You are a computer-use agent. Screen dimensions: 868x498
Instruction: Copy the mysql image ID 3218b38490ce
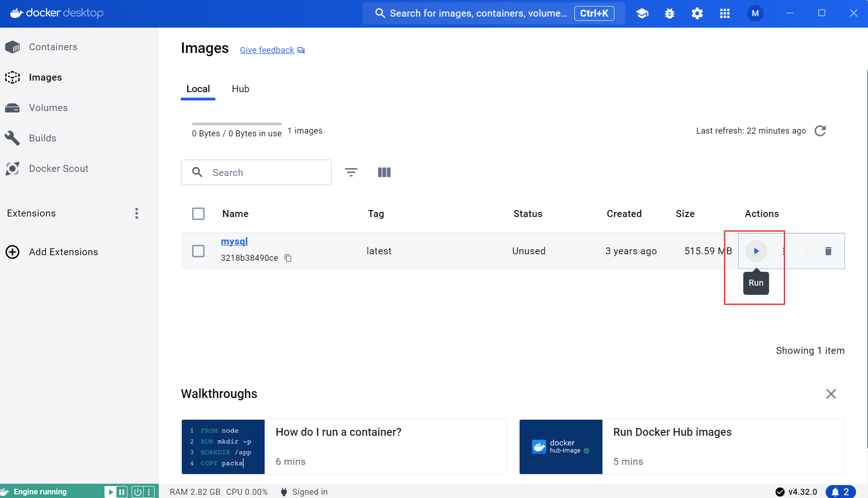coord(288,258)
